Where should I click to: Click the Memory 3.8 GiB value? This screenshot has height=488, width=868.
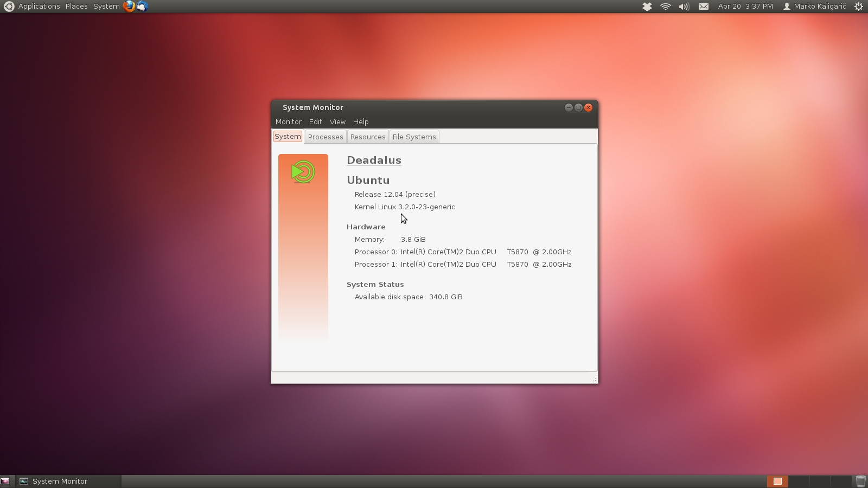(413, 239)
